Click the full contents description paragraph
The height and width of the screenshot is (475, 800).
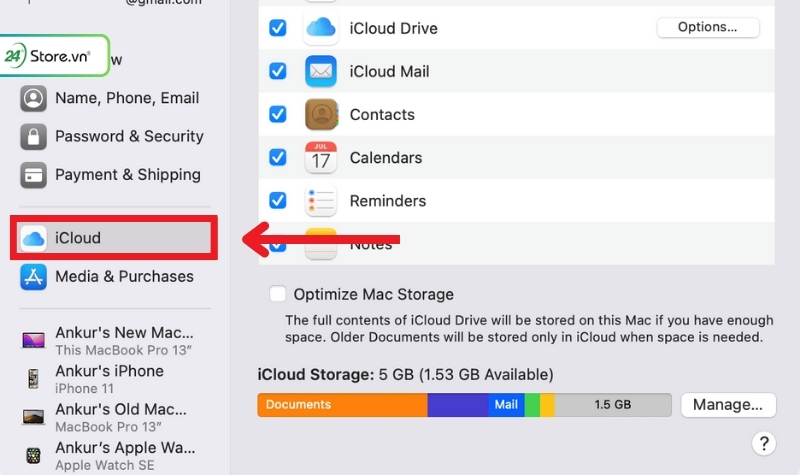click(x=529, y=329)
